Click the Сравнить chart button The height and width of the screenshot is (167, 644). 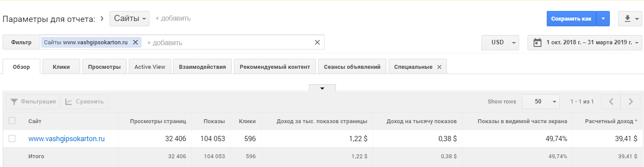tap(85, 102)
